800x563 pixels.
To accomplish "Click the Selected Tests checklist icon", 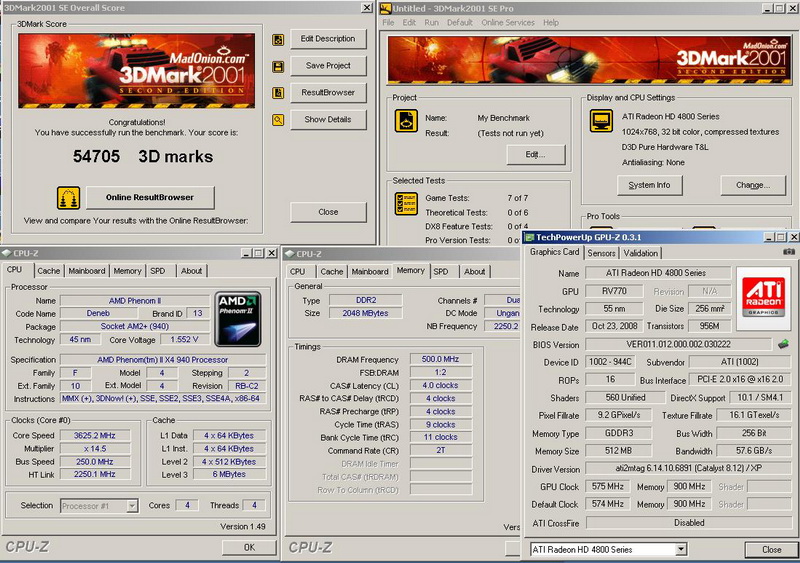I will click(x=407, y=205).
